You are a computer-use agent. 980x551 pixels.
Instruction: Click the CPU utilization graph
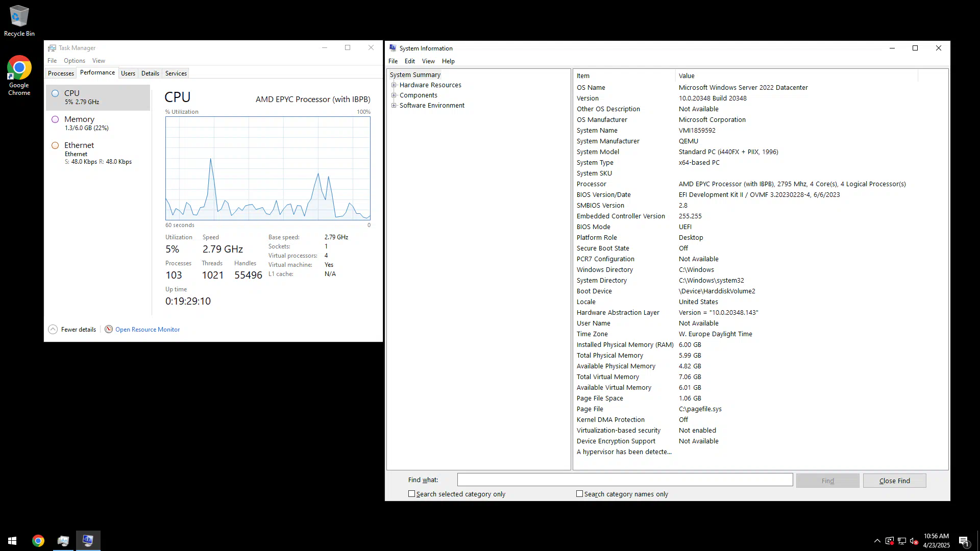coord(267,168)
